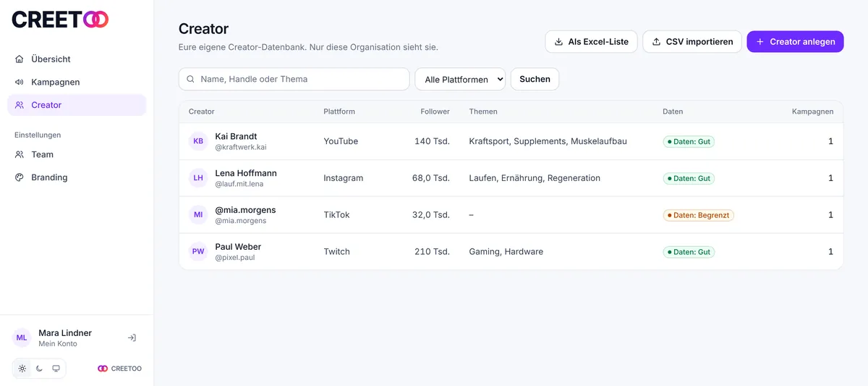868x386 pixels.
Task: Click the Daten: Begrenzt badge for @mia.morgens
Action: coord(698,215)
